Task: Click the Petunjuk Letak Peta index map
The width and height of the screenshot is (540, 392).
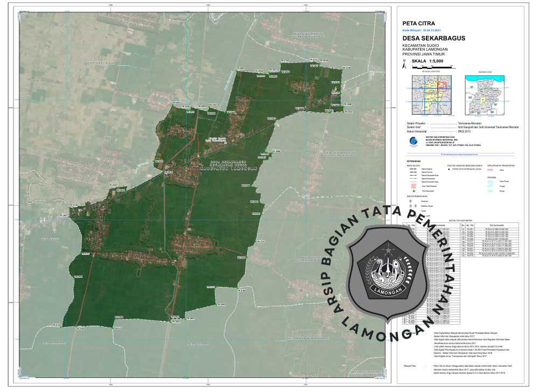Action: pyautogui.click(x=430, y=95)
